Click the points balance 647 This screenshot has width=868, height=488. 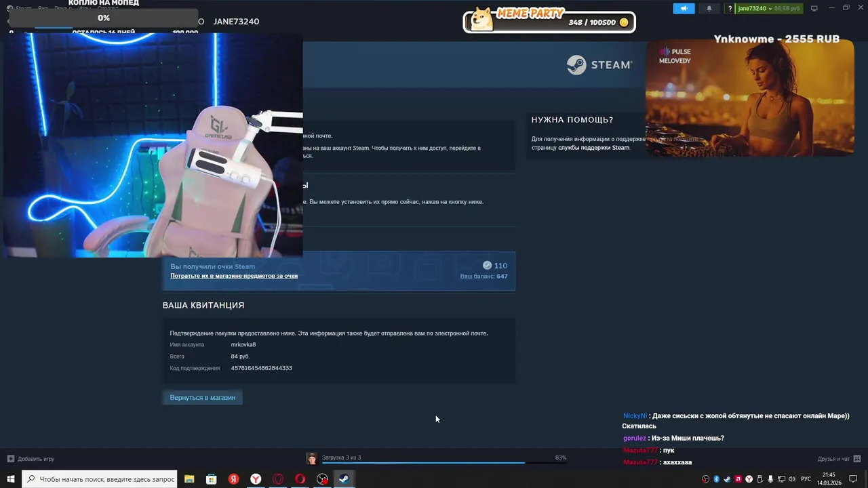pos(502,277)
